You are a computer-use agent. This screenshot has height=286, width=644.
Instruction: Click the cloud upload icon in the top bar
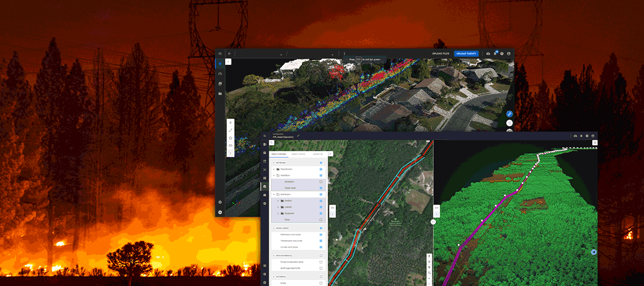[488, 53]
